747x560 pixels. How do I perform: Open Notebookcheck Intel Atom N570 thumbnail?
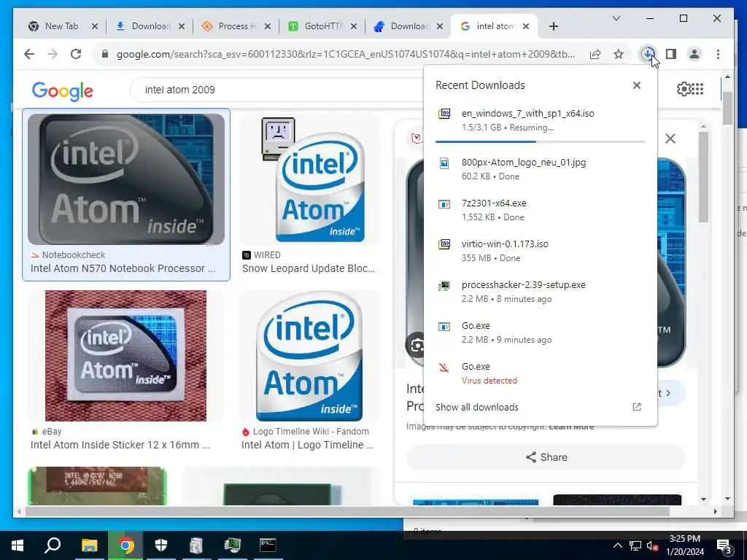coord(126,179)
